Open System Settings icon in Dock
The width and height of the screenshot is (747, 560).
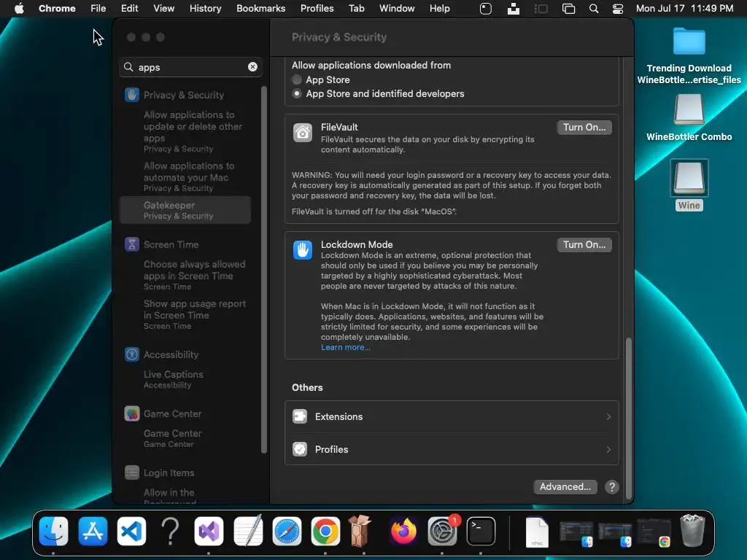pyautogui.click(x=442, y=531)
